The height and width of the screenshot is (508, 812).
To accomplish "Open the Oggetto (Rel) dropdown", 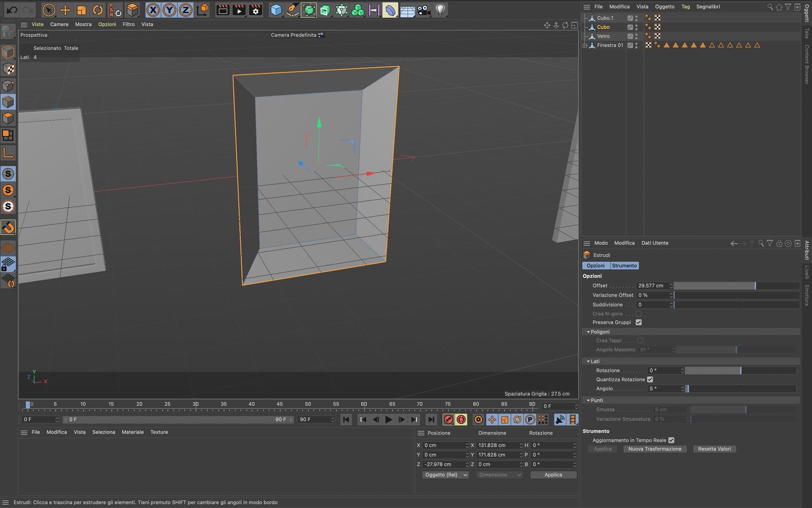I will click(x=445, y=475).
